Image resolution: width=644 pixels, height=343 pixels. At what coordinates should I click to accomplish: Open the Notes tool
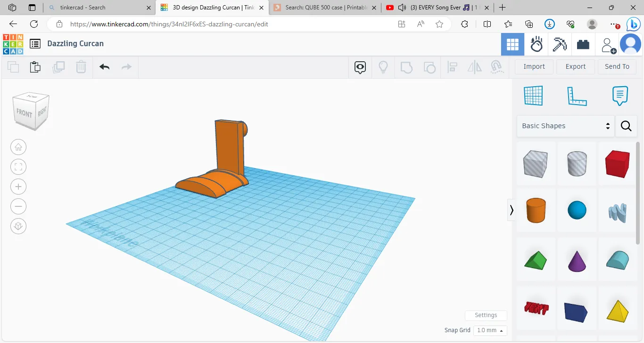(x=620, y=96)
